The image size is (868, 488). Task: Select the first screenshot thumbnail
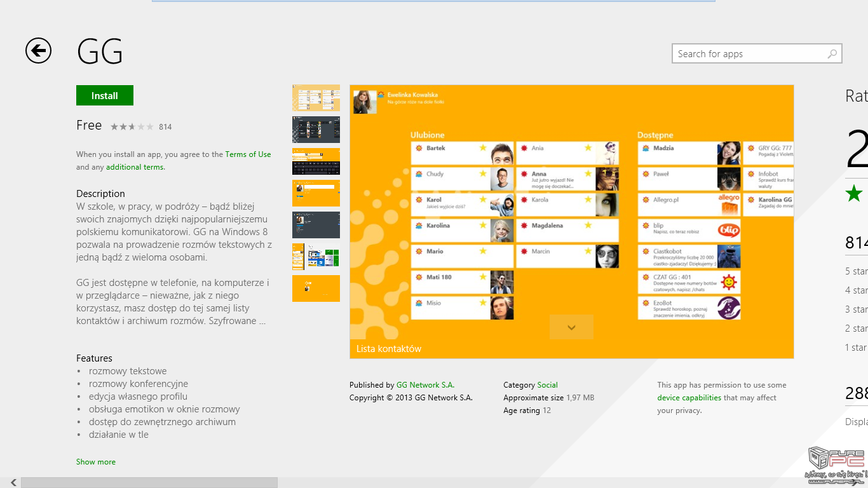pyautogui.click(x=316, y=98)
